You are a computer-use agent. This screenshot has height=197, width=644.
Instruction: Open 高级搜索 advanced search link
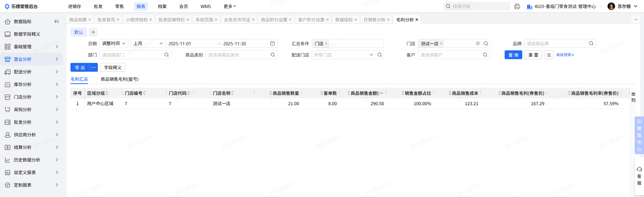[x=565, y=55]
